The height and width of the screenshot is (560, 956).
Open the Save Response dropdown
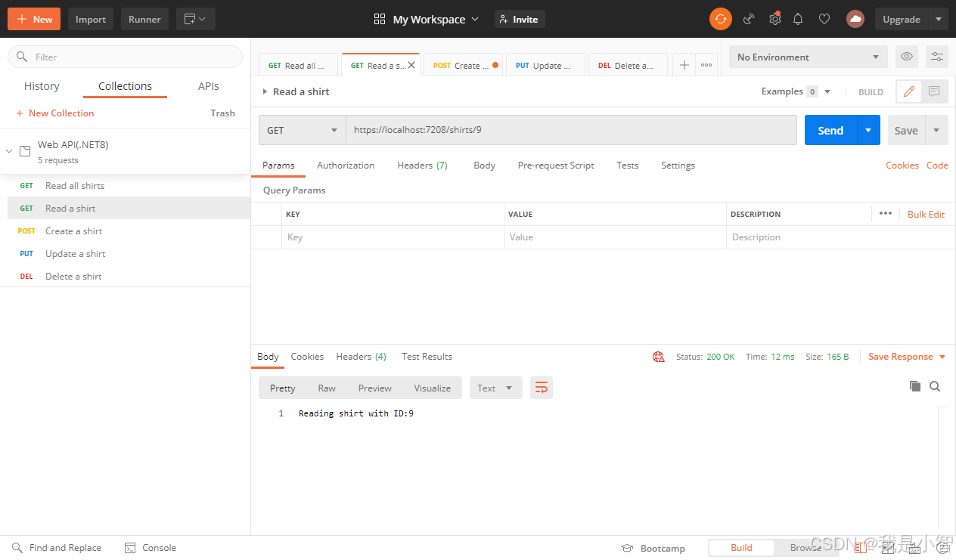(907, 357)
